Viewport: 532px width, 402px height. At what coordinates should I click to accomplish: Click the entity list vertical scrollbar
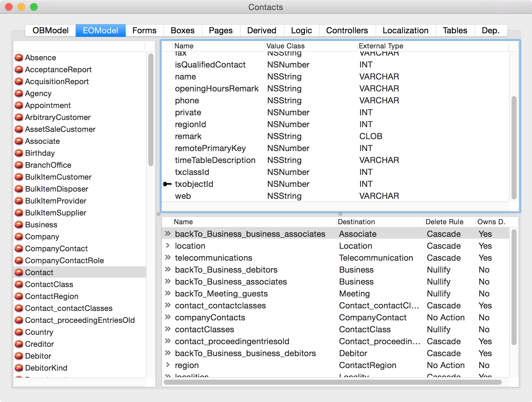(151, 110)
